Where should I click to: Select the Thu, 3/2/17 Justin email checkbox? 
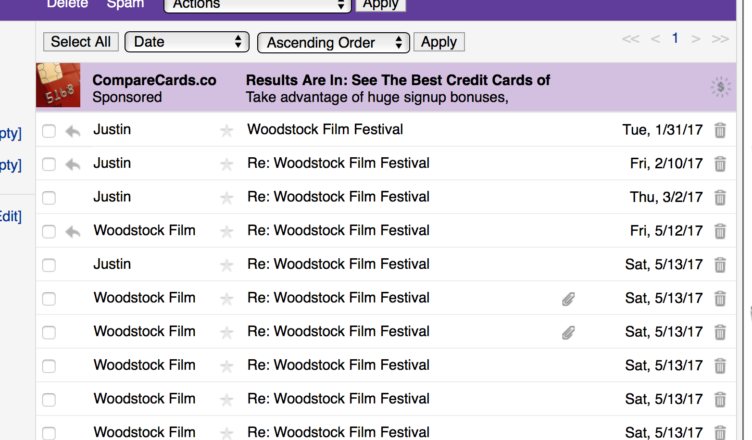pyautogui.click(x=49, y=198)
